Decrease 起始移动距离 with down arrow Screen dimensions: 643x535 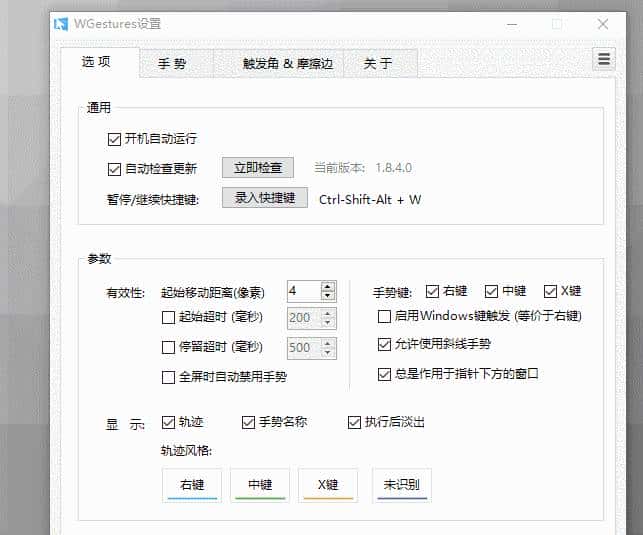click(328, 296)
